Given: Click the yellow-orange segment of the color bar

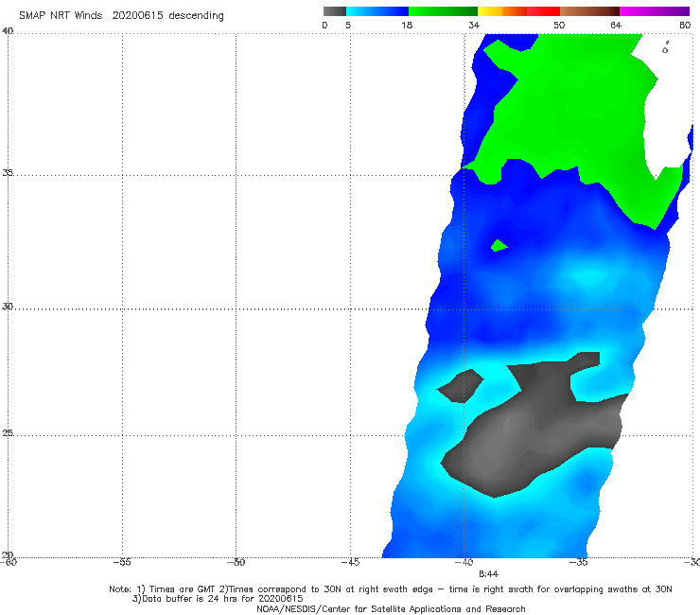Looking at the screenshot, I should (x=501, y=11).
